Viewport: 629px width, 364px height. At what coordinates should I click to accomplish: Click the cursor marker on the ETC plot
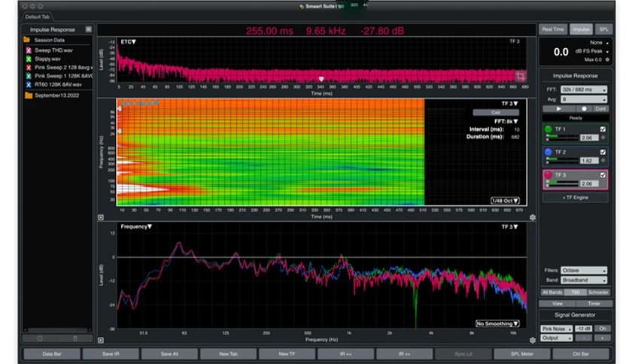(321, 79)
